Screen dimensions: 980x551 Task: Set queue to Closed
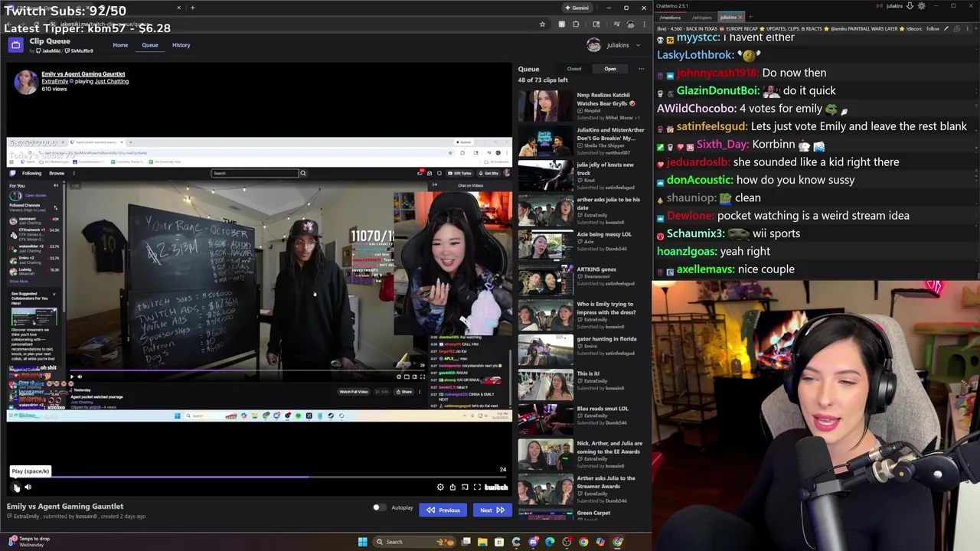[574, 69]
